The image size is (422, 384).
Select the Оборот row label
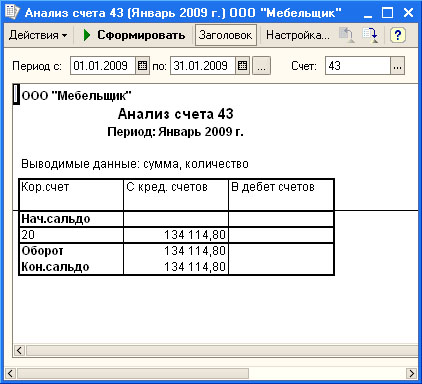pyautogui.click(x=71, y=251)
